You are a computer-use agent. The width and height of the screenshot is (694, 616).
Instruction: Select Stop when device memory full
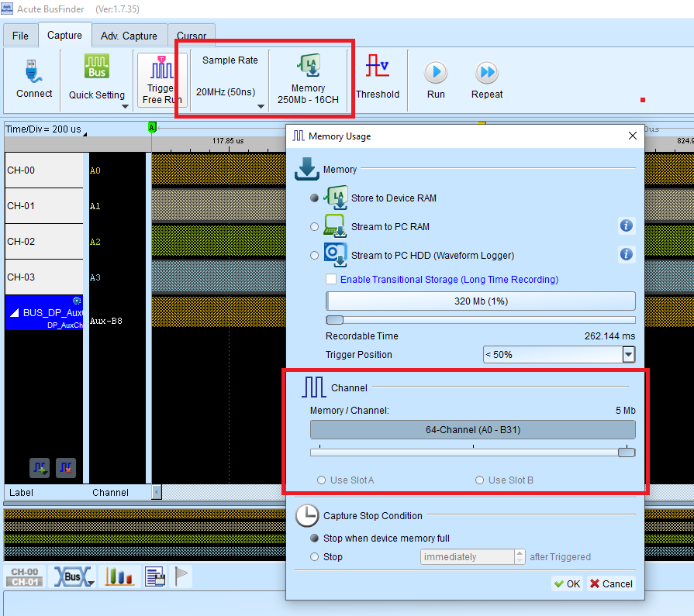pos(314,539)
